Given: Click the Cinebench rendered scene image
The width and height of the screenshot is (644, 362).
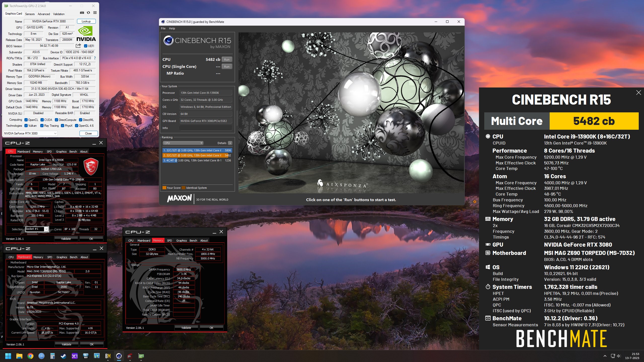Looking at the screenshot, I should click(x=351, y=113).
